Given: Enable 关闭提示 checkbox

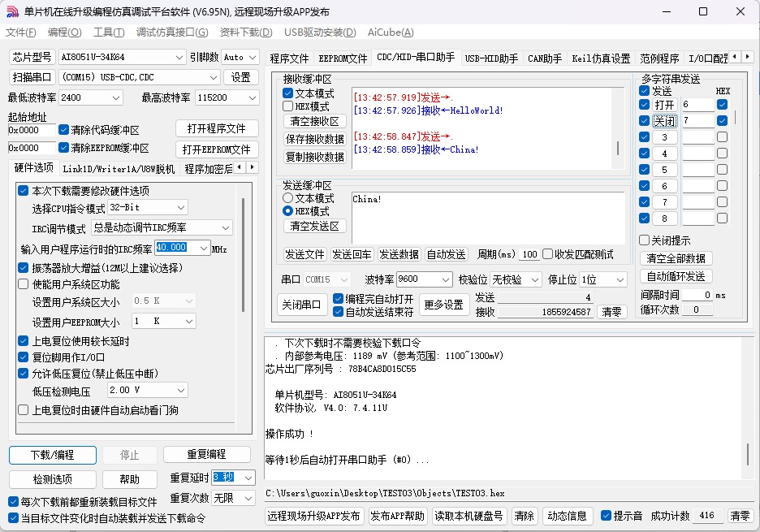Looking at the screenshot, I should coord(644,240).
